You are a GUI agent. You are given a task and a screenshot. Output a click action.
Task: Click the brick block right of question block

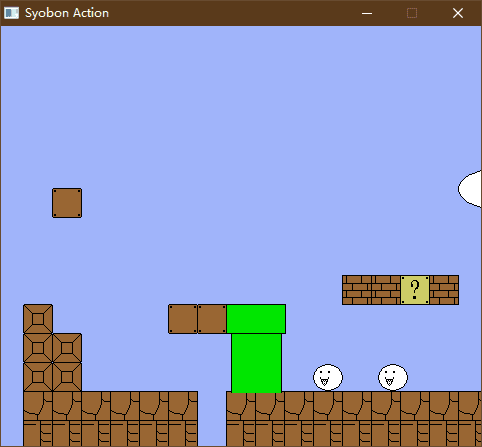tap(444, 290)
